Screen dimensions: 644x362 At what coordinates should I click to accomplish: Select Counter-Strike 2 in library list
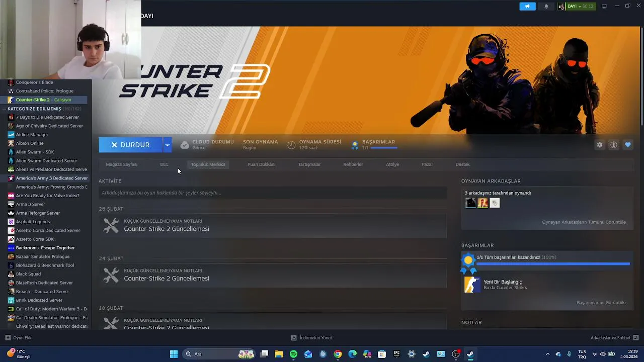click(44, 100)
